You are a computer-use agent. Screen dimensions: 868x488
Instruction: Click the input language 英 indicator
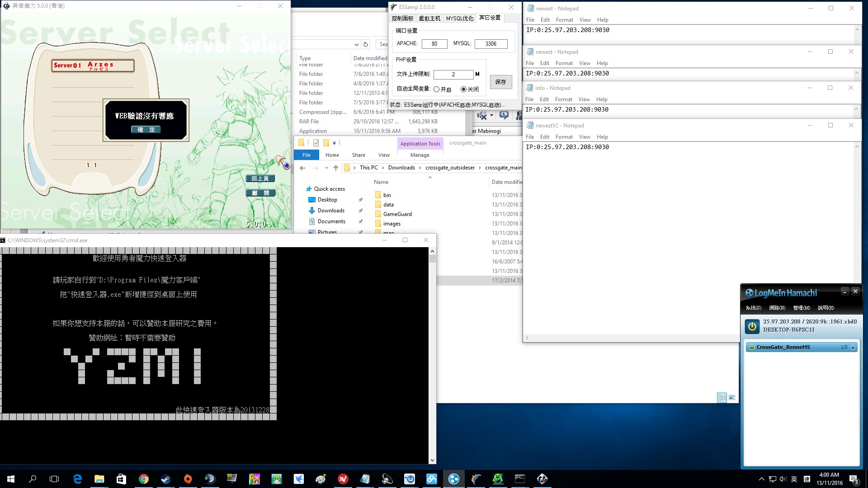(x=794, y=479)
